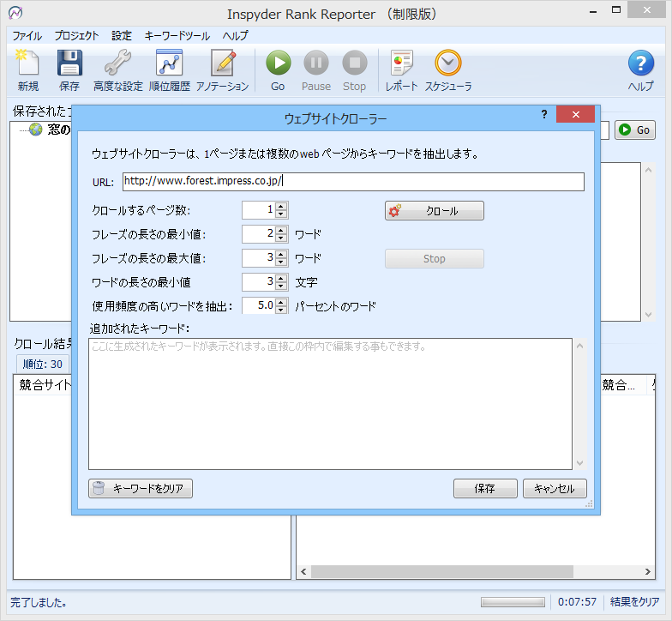Image resolution: width=672 pixels, height=621 pixels.
Task: Click the Inspyder app icon in the title bar
Action: coord(15,13)
